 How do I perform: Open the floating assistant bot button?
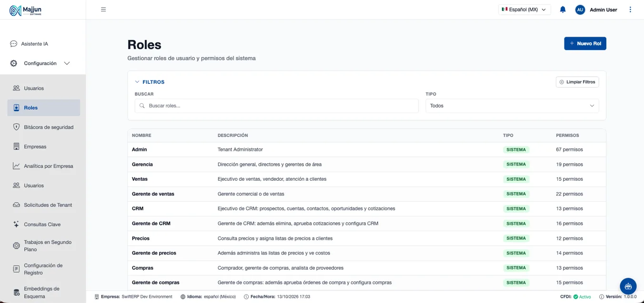(x=628, y=286)
